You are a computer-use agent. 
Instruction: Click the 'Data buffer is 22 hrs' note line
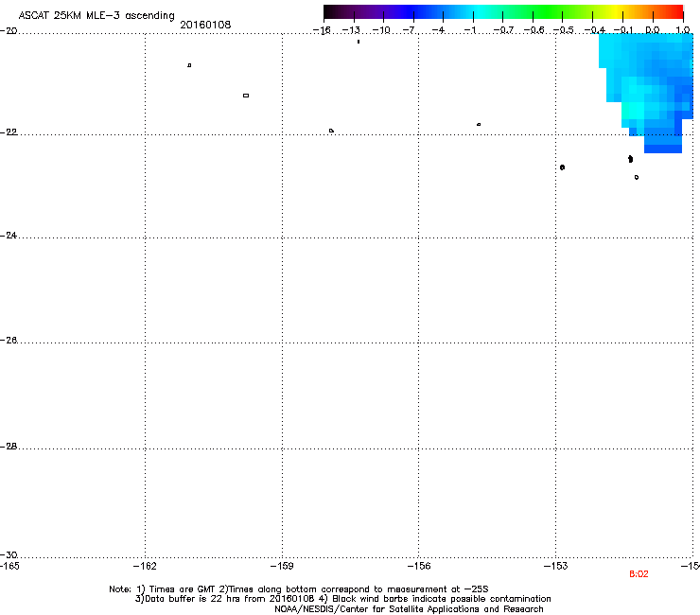pos(342,599)
